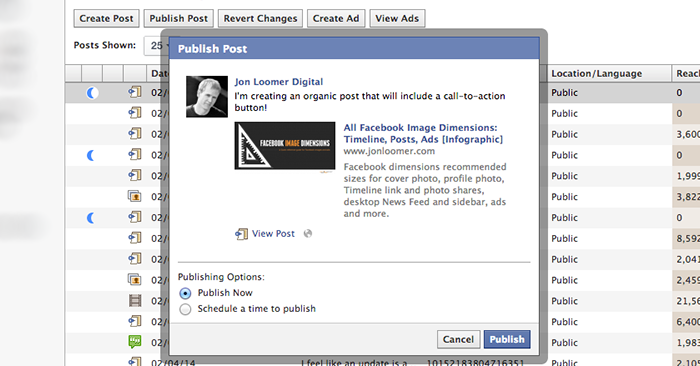
Task: Click the Revert Changes button
Action: coord(260,18)
